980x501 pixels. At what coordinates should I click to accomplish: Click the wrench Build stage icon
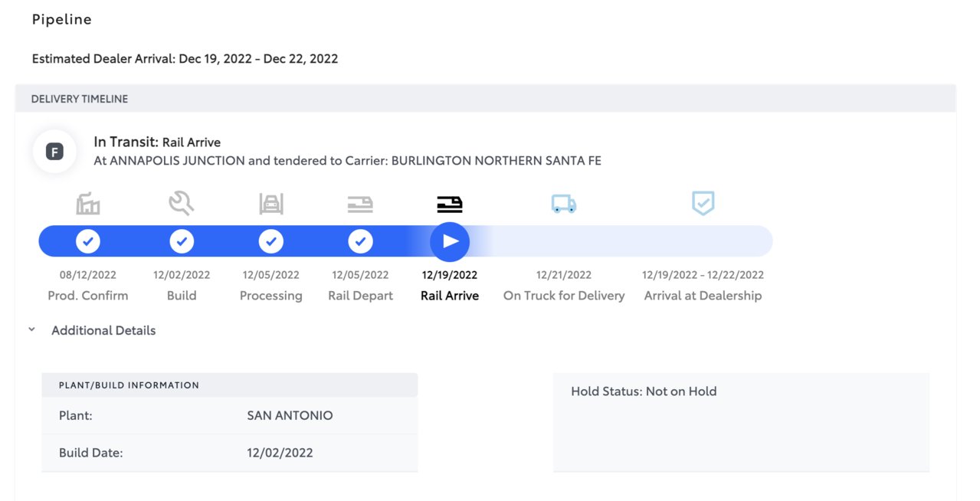coord(182,203)
